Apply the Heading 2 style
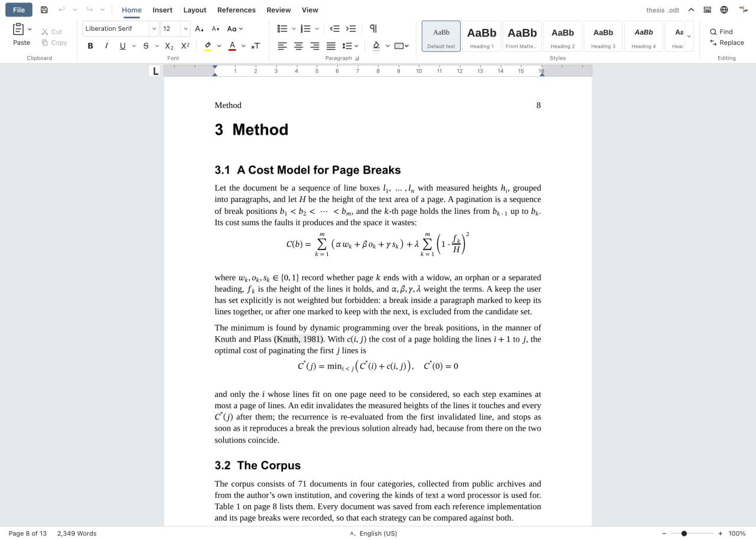 563,37
